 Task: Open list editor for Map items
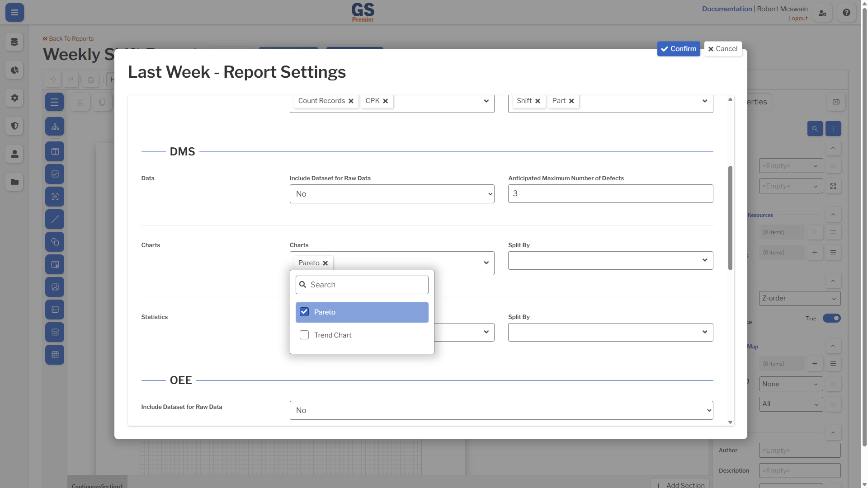(833, 364)
